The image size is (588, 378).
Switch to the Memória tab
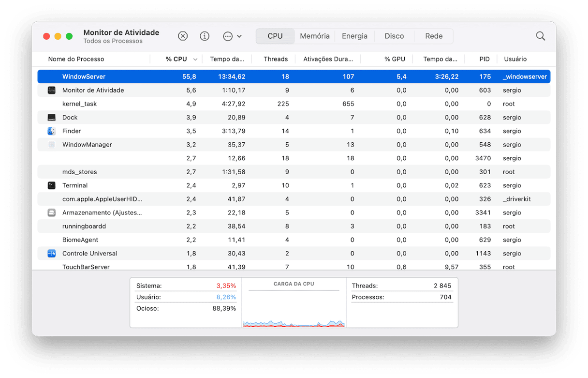pos(315,36)
